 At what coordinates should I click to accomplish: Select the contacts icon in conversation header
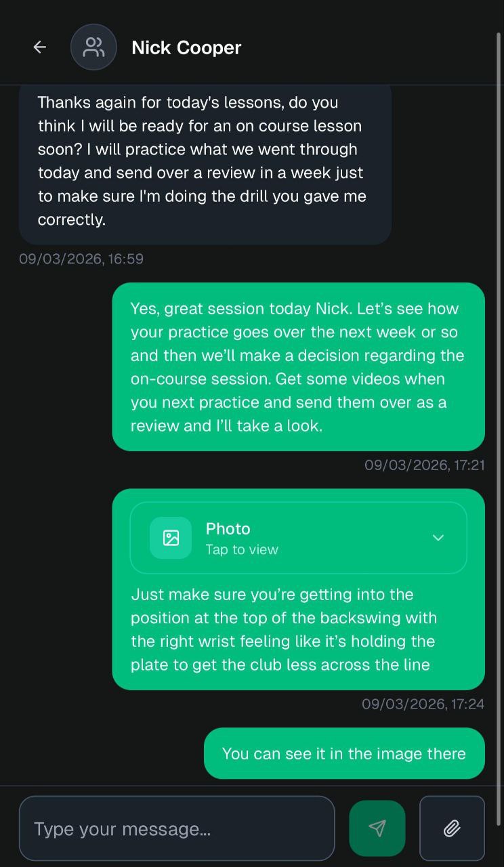click(93, 47)
